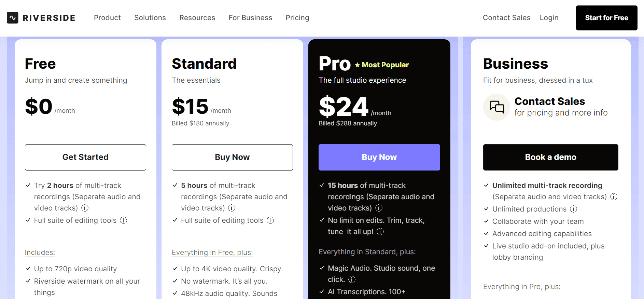Open the Product menu
644x299 pixels.
click(107, 18)
